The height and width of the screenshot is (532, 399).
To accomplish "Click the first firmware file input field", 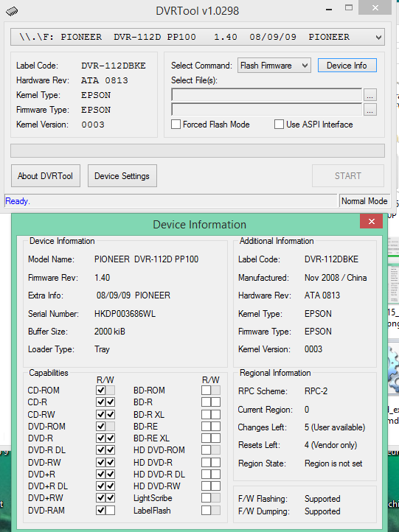I will 266,95.
